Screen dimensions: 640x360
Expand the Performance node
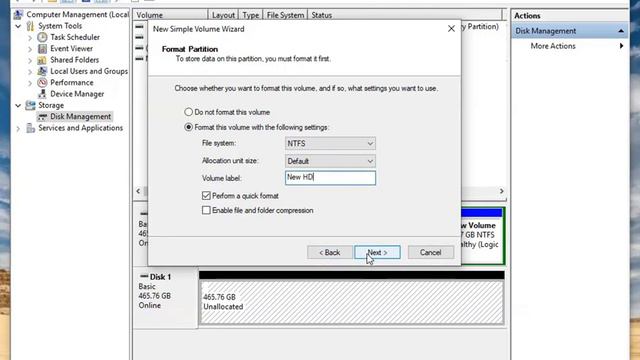click(x=30, y=83)
